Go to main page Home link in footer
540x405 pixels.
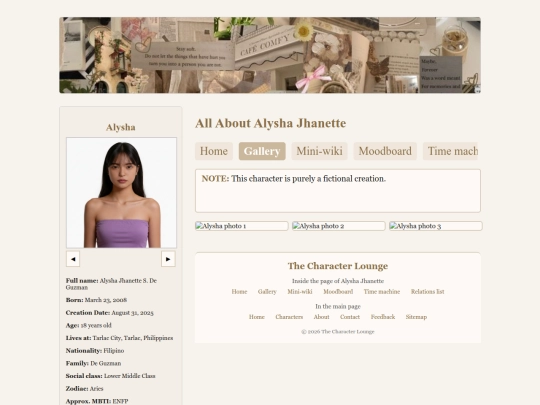(x=257, y=317)
